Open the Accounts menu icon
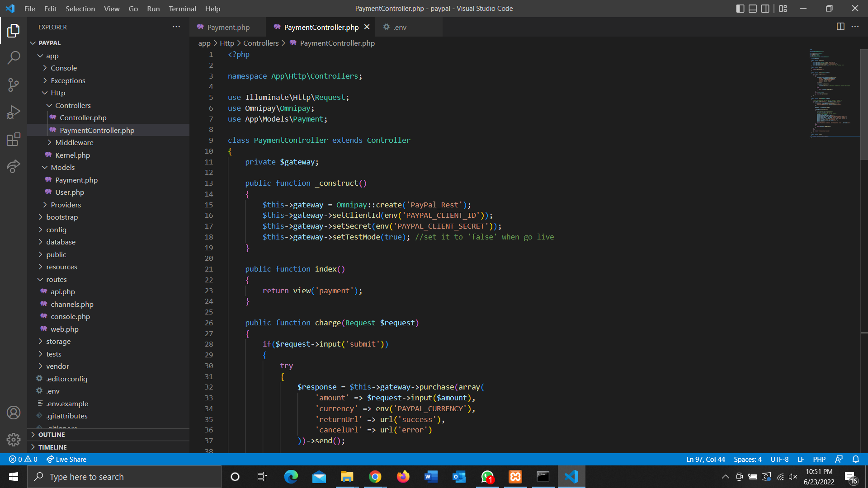The width and height of the screenshot is (868, 488). (x=14, y=413)
